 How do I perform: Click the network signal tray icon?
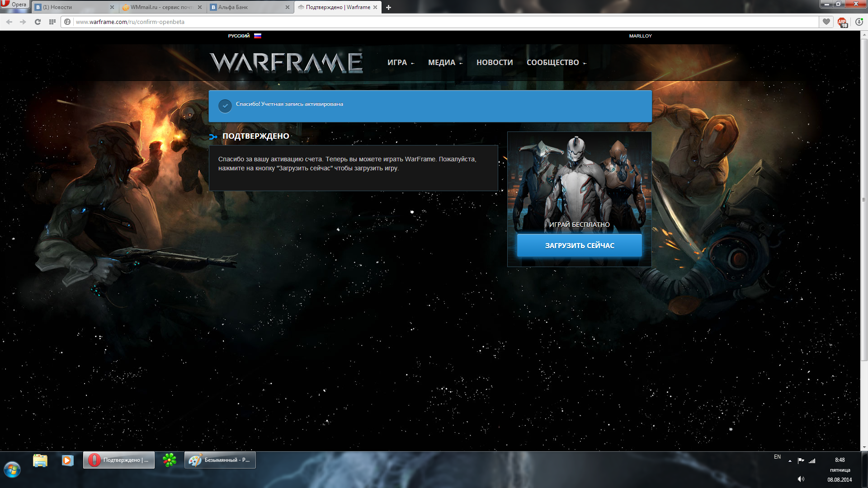[x=812, y=461]
